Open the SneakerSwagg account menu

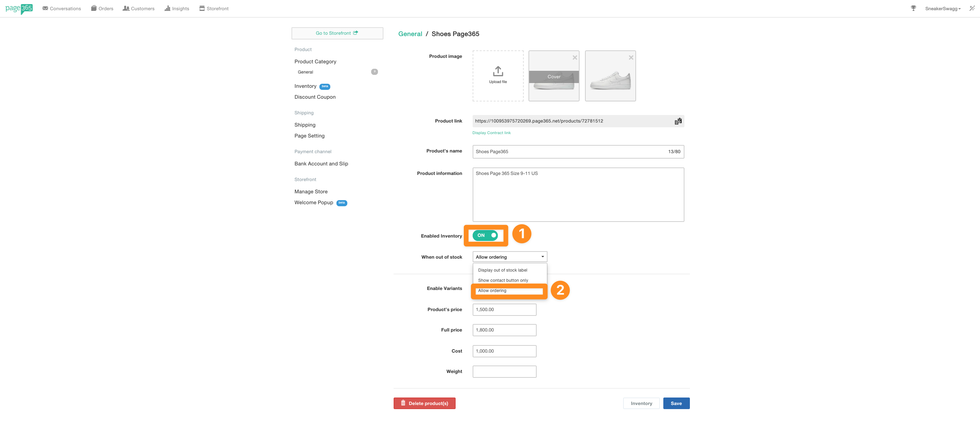pos(942,9)
